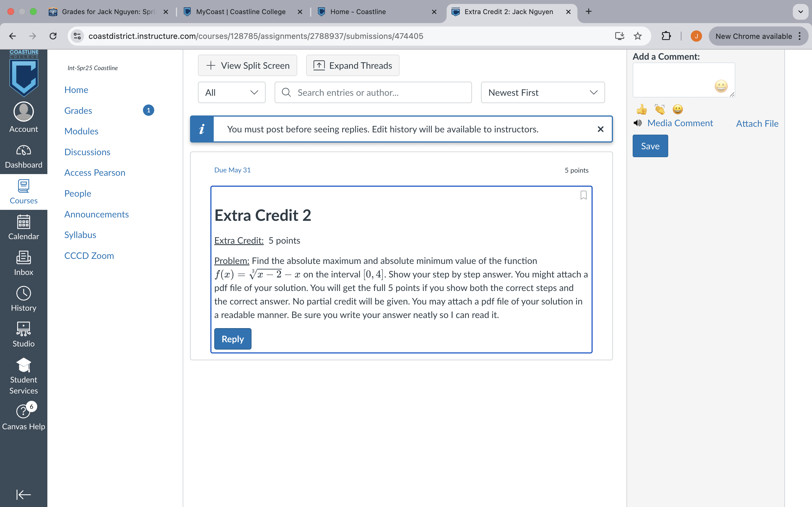Image resolution: width=812 pixels, height=507 pixels.
Task: Insert the thumbs up emoji
Action: (x=641, y=109)
